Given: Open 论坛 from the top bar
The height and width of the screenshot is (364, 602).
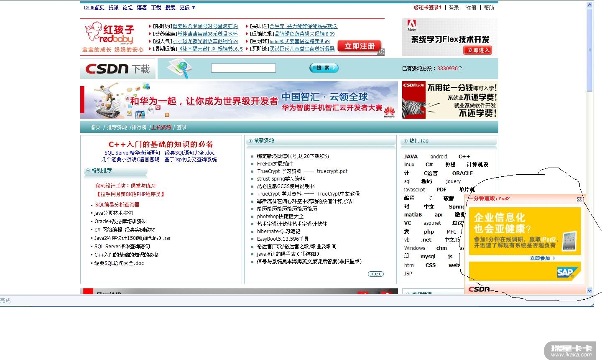Looking at the screenshot, I should click(128, 8).
